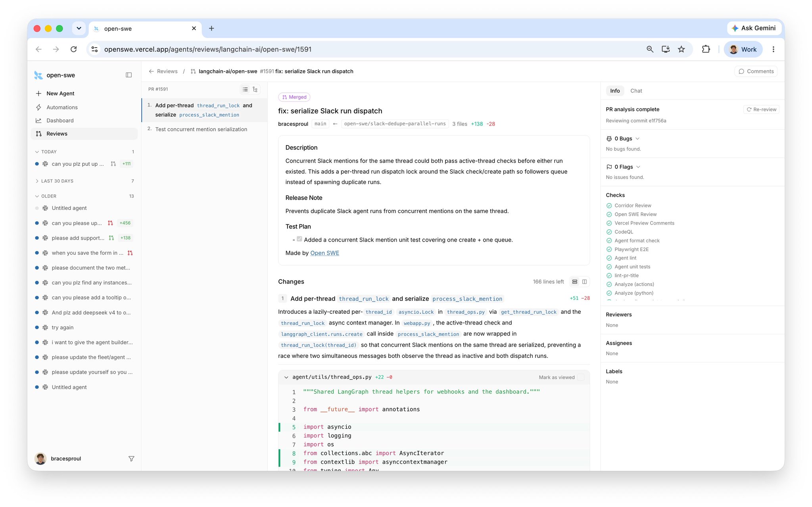Select the Info tab
812x507 pixels.
click(x=614, y=91)
